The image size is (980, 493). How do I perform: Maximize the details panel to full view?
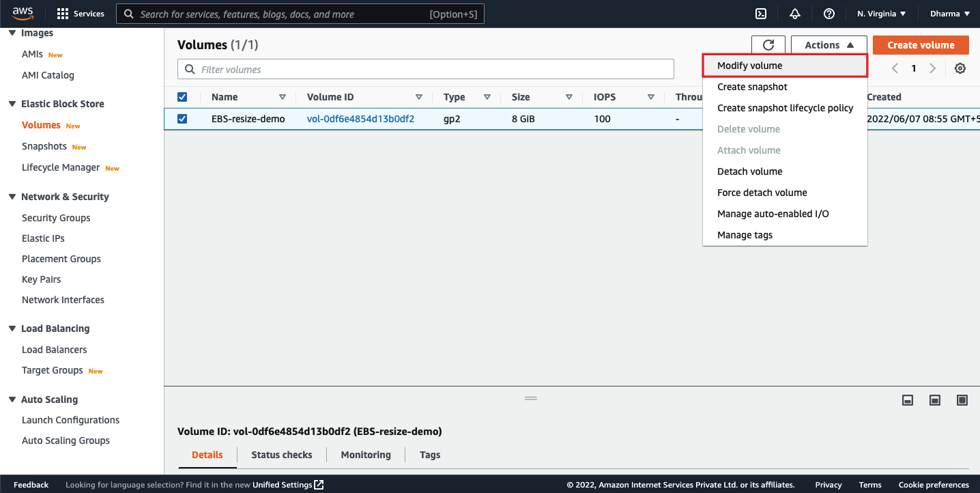click(x=962, y=400)
